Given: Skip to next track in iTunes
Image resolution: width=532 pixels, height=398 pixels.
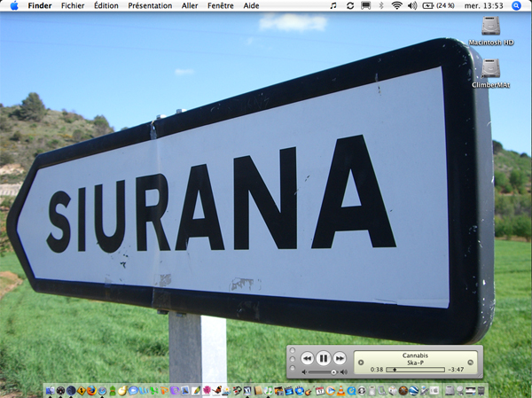Looking at the screenshot, I should (x=340, y=358).
